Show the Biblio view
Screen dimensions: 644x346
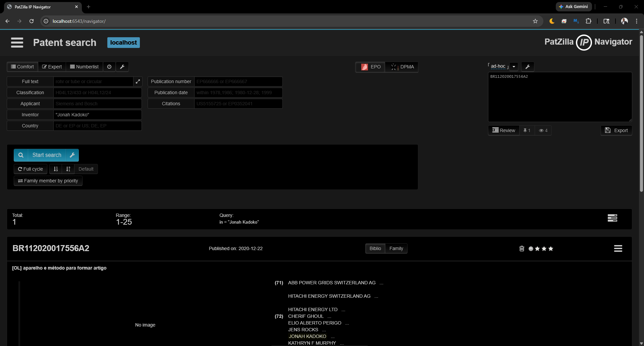(375, 248)
